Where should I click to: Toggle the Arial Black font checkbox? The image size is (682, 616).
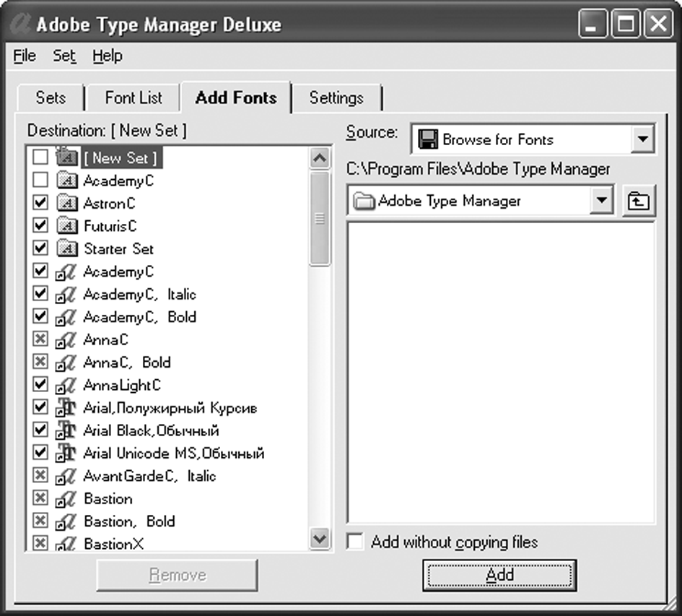click(40, 429)
